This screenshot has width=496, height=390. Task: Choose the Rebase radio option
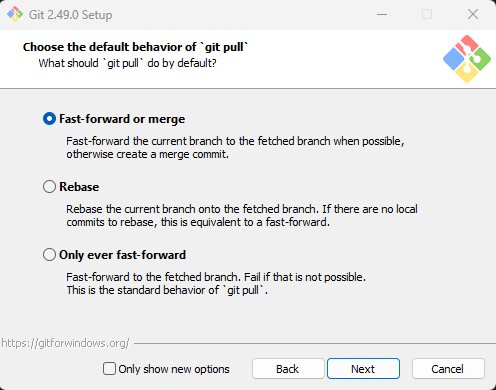pos(49,187)
